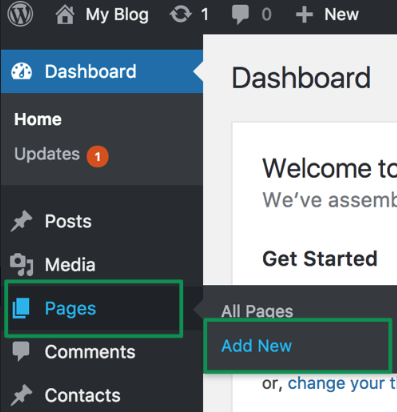Click the Contacts pushpin icon
The height and width of the screenshot is (412, 397).
pos(21,395)
